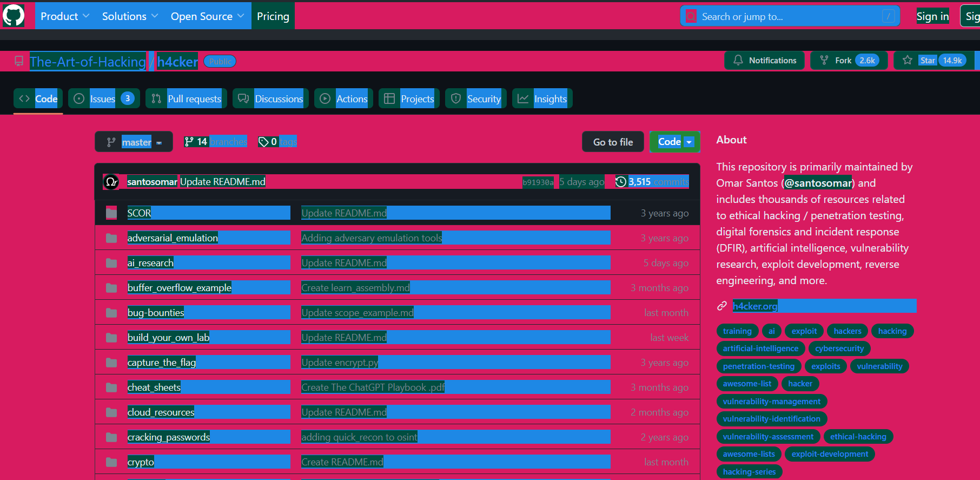
Task: Click the folder icon for cheat_sheets
Action: [111, 387]
